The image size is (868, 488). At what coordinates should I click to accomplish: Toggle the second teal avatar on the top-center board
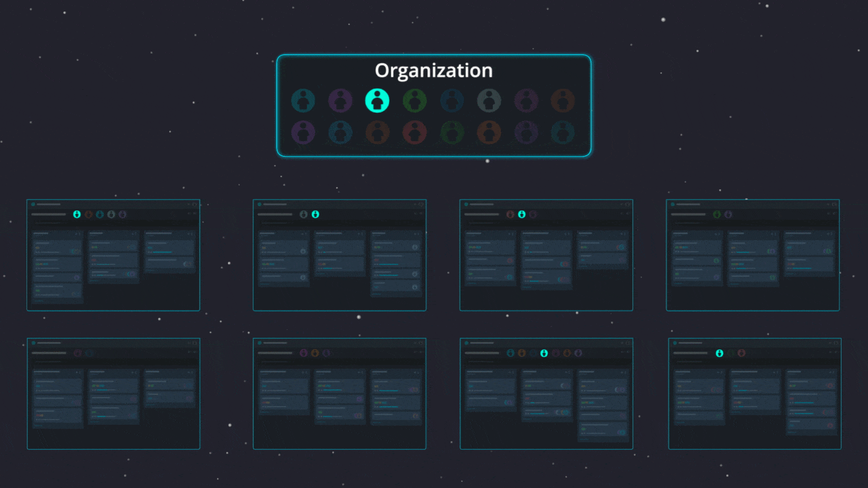[x=315, y=214]
